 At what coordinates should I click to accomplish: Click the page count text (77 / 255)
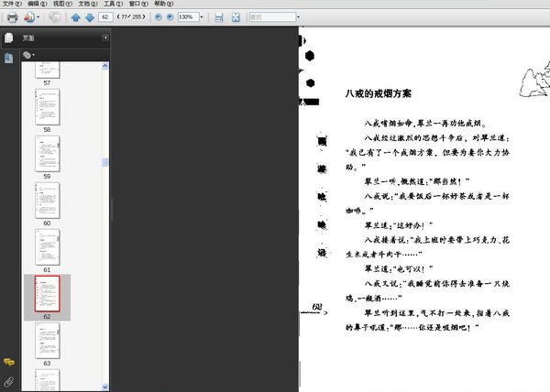tap(131, 16)
